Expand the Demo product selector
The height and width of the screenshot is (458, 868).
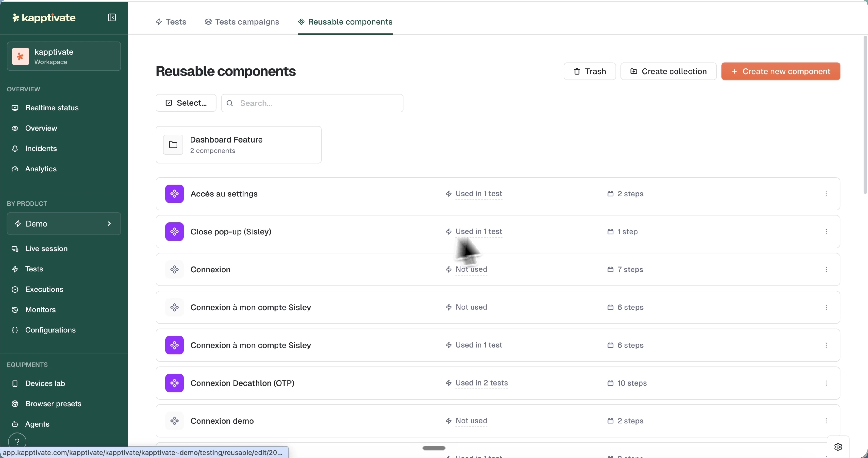(64, 224)
